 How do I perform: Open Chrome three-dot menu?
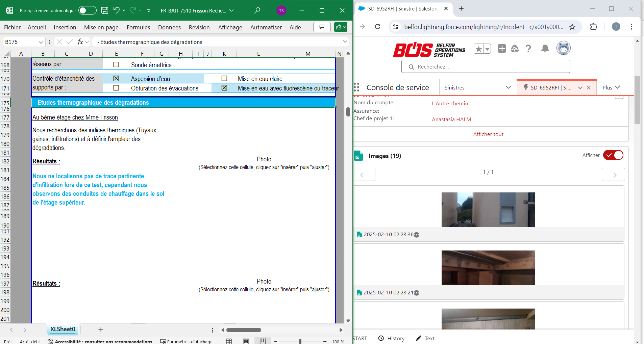631,27
